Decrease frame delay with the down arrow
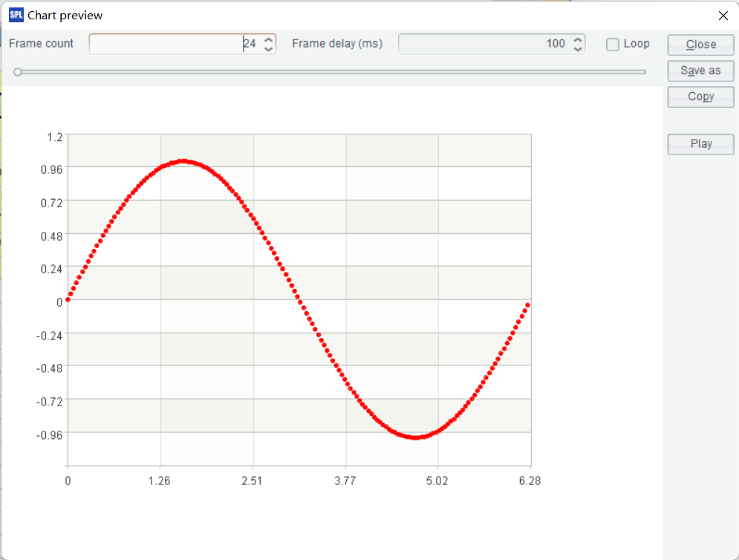The width and height of the screenshot is (739, 560). (578, 48)
